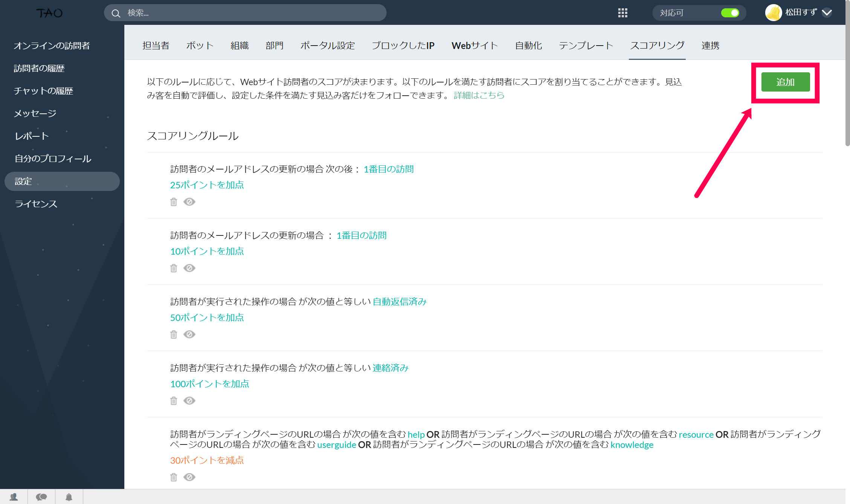Open the chat bubbles icon in bottom bar
This screenshot has height=504, width=850.
click(41, 497)
